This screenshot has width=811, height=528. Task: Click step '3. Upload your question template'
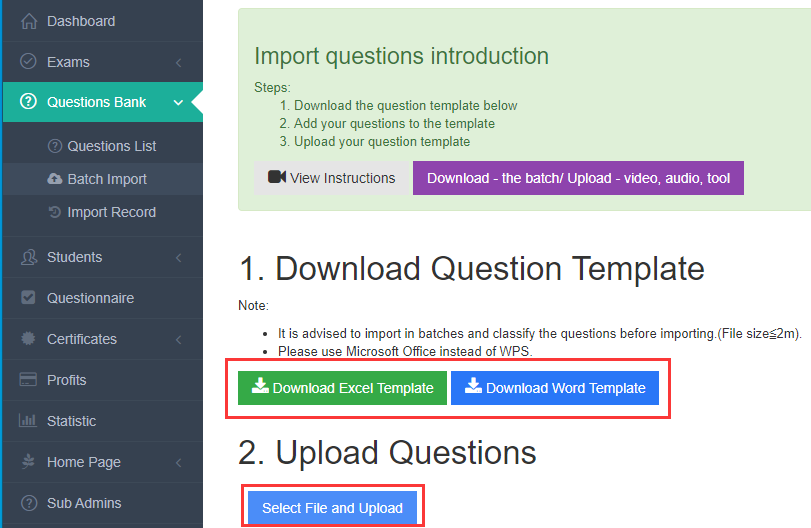[x=374, y=142]
